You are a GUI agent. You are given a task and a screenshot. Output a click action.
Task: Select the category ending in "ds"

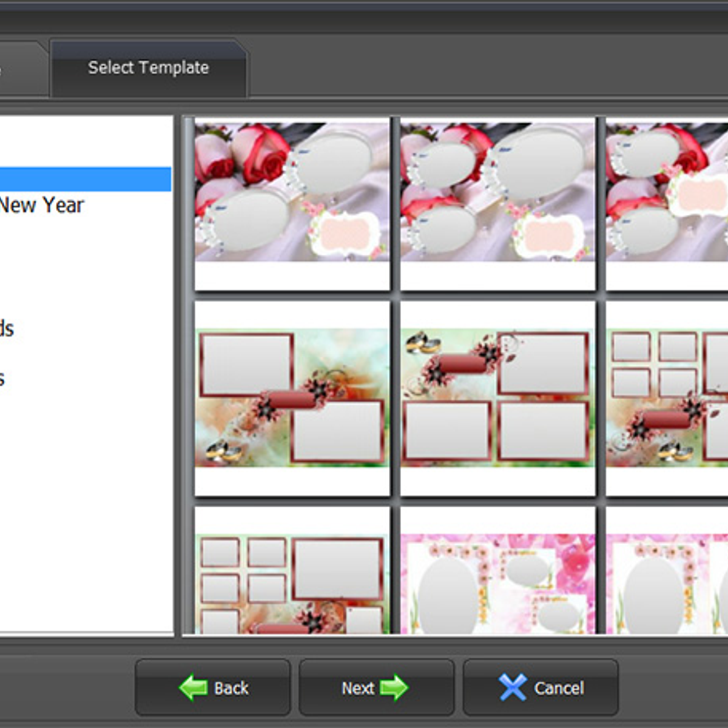click(x=7, y=329)
